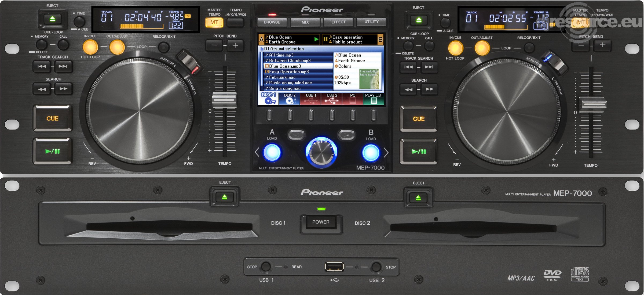
Task: Toggle the POWER button
Action: click(x=321, y=222)
